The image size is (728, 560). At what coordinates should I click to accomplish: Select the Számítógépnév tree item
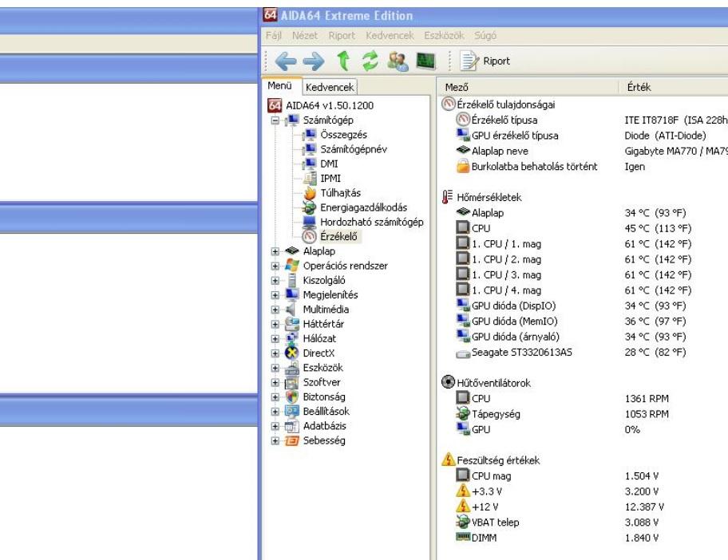click(x=354, y=149)
